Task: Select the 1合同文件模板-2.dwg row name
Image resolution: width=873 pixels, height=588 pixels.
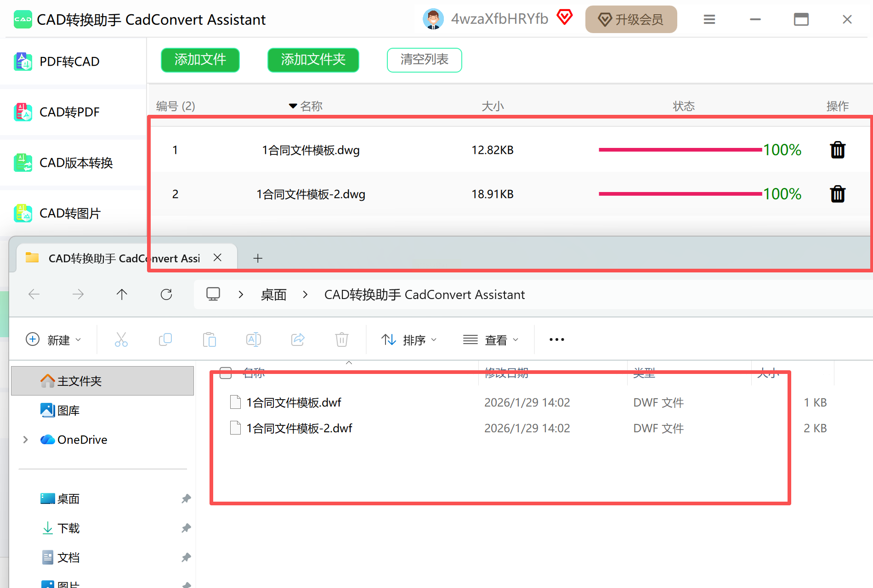Action: (311, 194)
